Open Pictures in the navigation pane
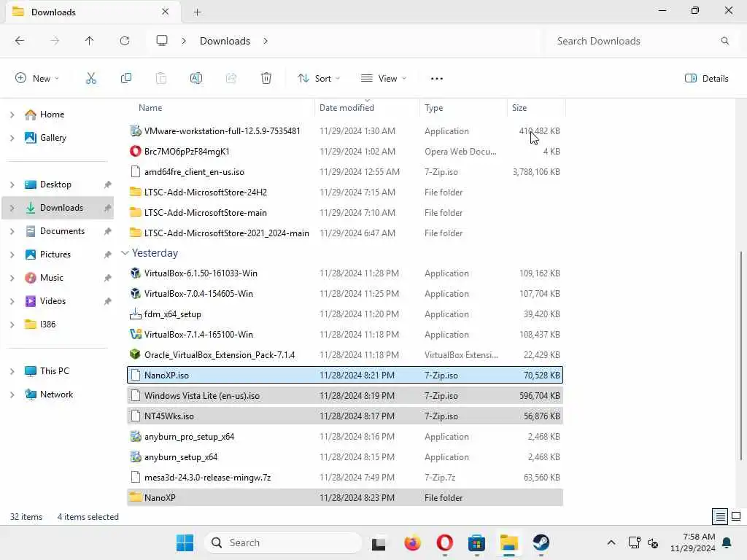747x560 pixels. click(55, 254)
